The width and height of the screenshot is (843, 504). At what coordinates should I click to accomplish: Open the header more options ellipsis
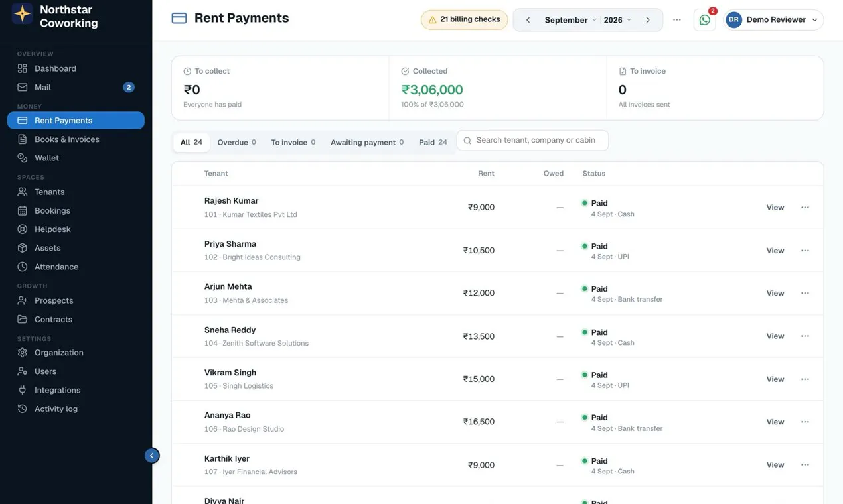click(x=676, y=20)
